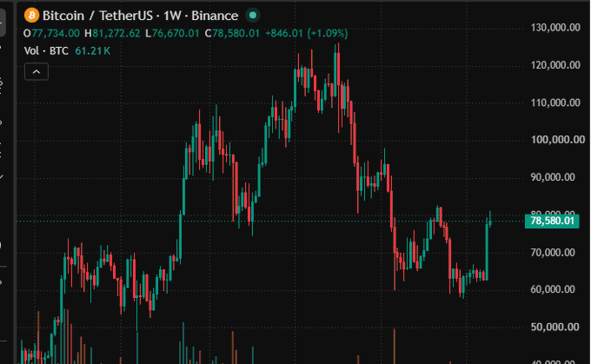Click the 130,000.00 price axis label

555,28
